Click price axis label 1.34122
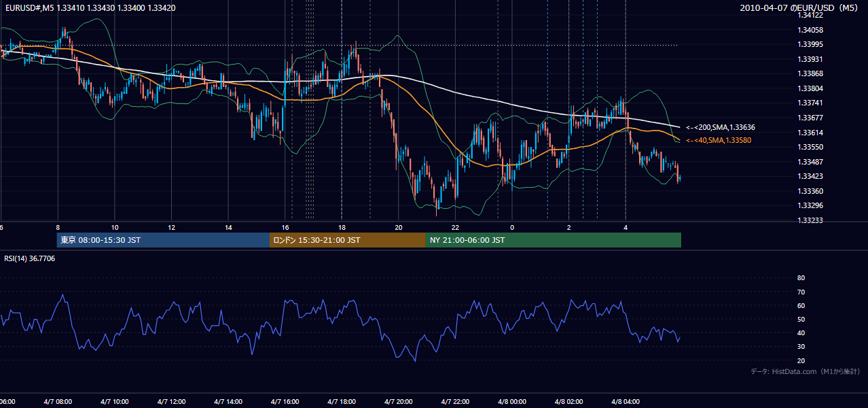The image size is (868, 408). pos(810,16)
